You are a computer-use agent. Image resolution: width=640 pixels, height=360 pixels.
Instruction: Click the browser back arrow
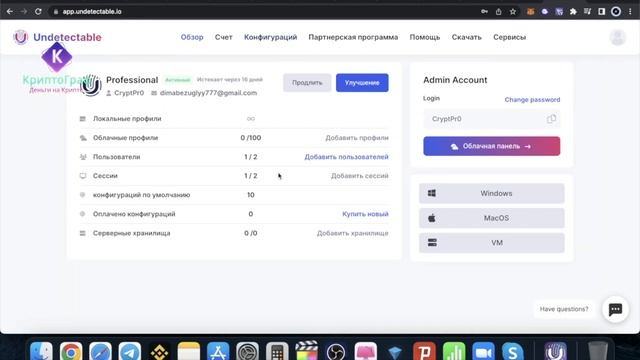[10, 11]
